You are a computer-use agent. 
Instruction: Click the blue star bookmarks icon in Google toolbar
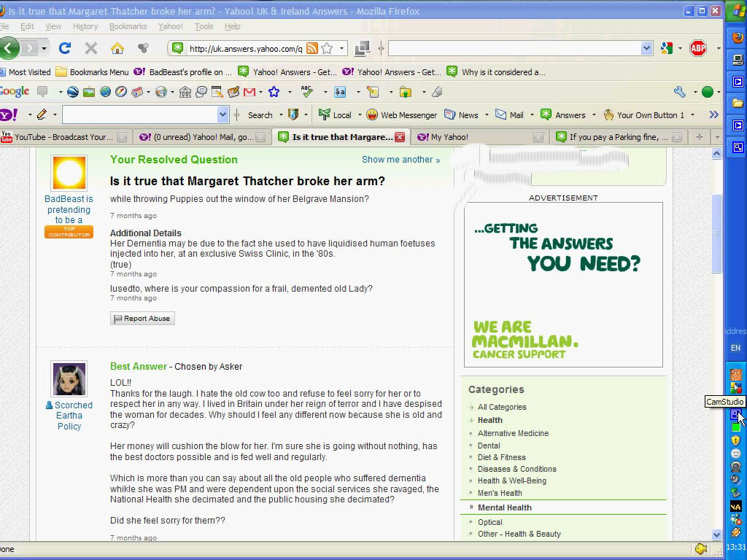click(274, 91)
